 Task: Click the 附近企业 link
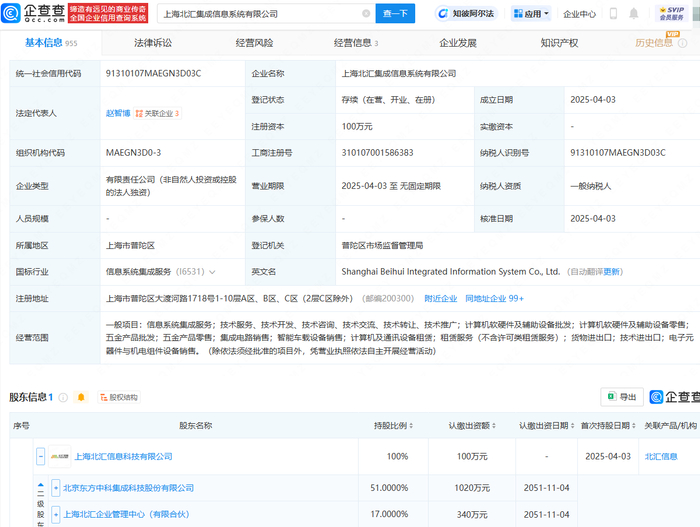point(441,298)
